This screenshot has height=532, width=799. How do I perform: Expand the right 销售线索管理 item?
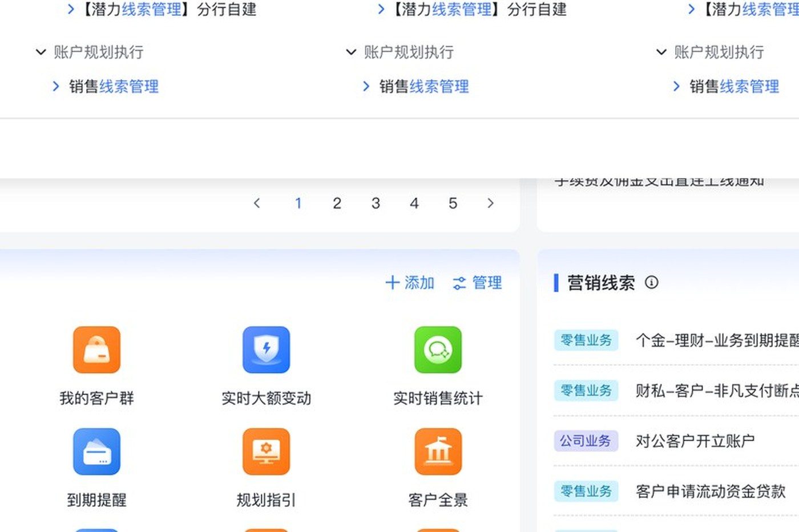(x=676, y=87)
